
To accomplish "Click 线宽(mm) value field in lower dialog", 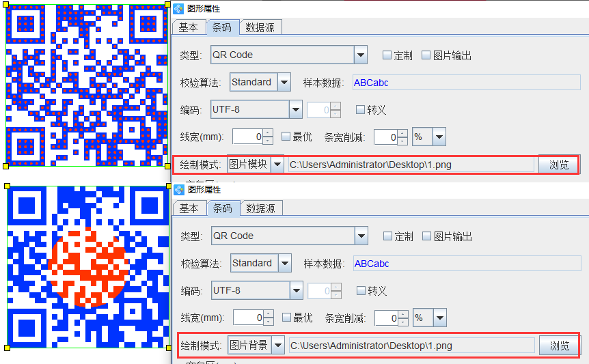I will [248, 318].
